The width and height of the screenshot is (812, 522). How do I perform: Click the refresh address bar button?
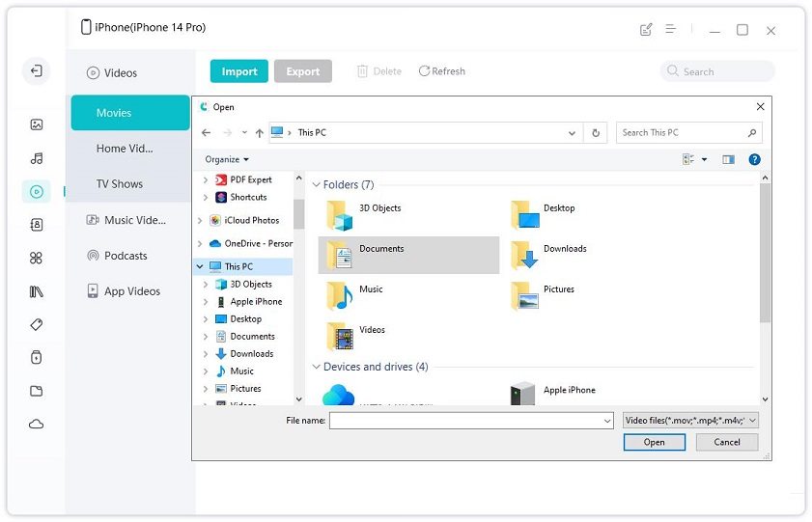click(x=596, y=133)
